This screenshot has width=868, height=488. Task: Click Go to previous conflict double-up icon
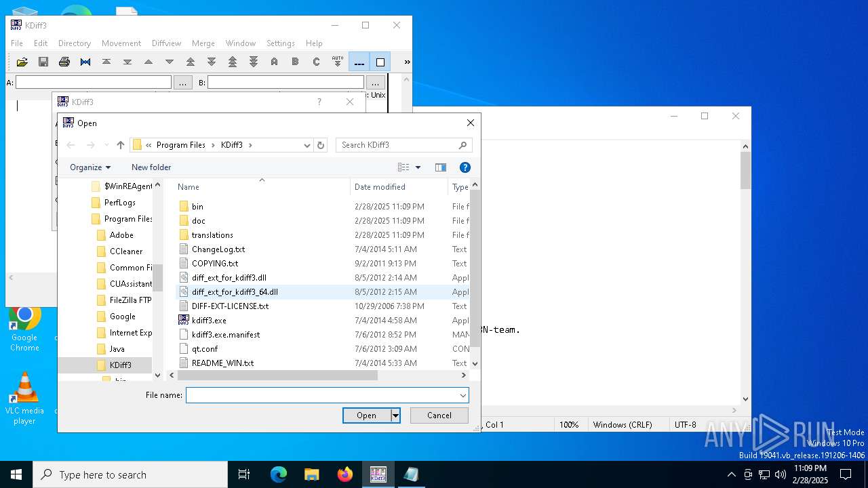point(191,62)
